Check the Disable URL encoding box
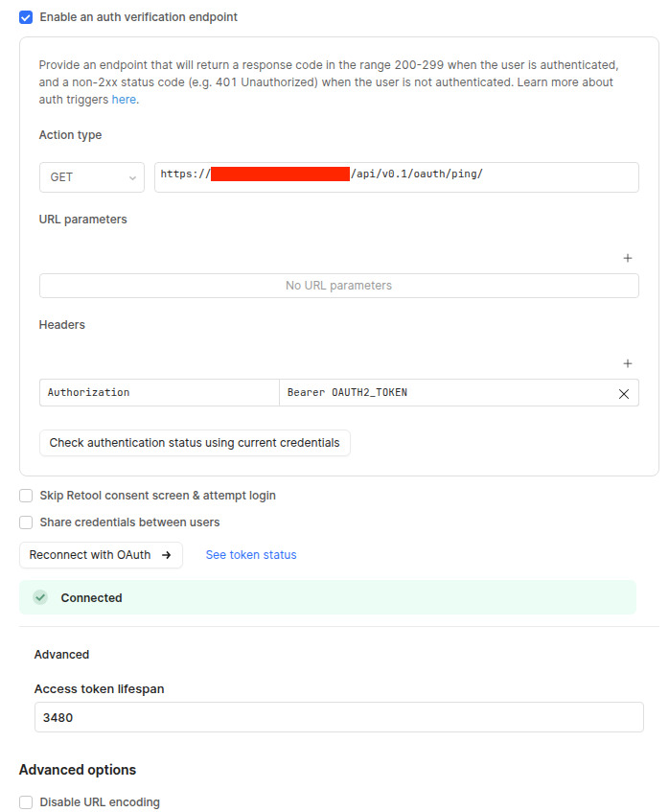Image resolution: width=669 pixels, height=812 pixels. tap(26, 802)
